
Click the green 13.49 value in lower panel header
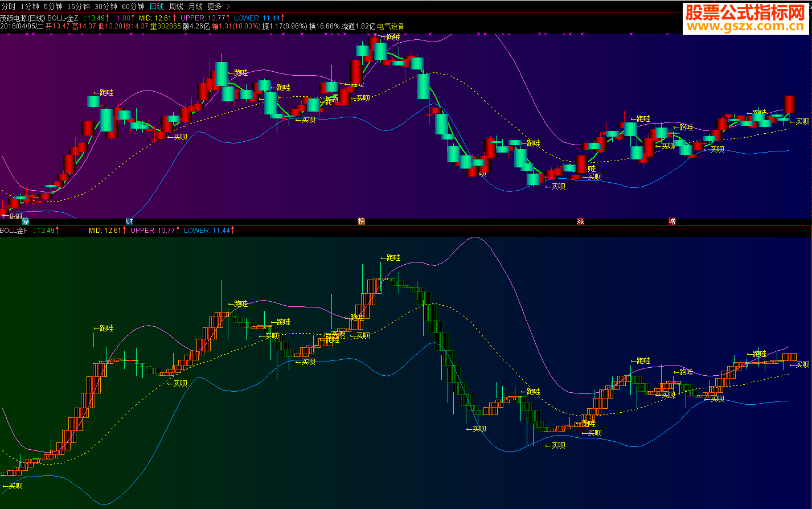pyautogui.click(x=47, y=231)
